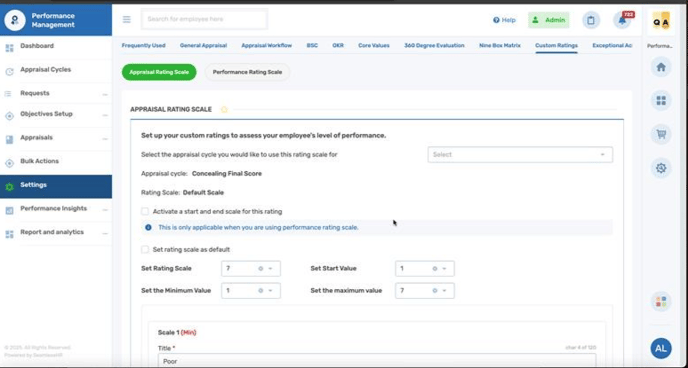This screenshot has height=368, width=688.
Task: Open the hamburger menu icon
Action: tap(126, 19)
